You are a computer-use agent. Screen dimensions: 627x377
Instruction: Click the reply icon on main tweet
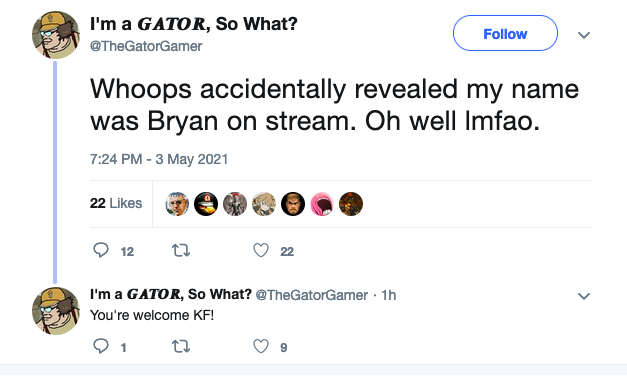[101, 250]
